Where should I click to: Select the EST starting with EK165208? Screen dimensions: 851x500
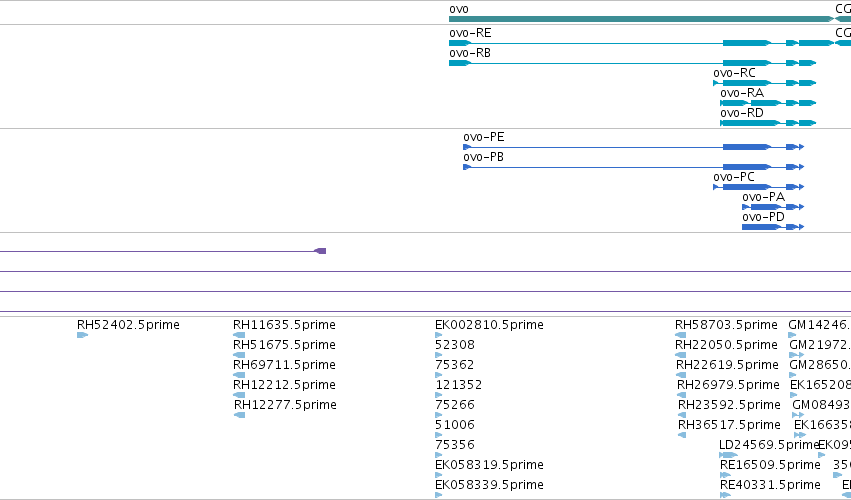(x=821, y=385)
